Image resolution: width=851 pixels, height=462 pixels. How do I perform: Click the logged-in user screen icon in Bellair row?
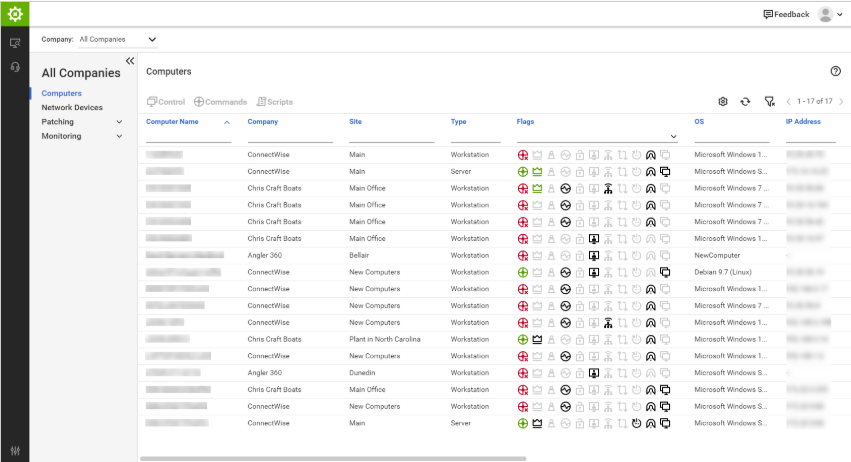(x=594, y=255)
